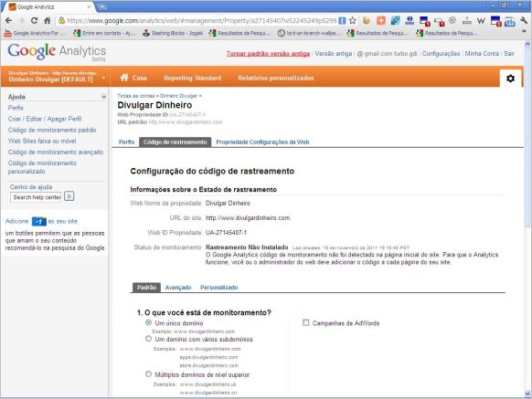Open the Dinheiro Divulgar account dropdown
This screenshot has height=399, width=532.
click(x=56, y=77)
